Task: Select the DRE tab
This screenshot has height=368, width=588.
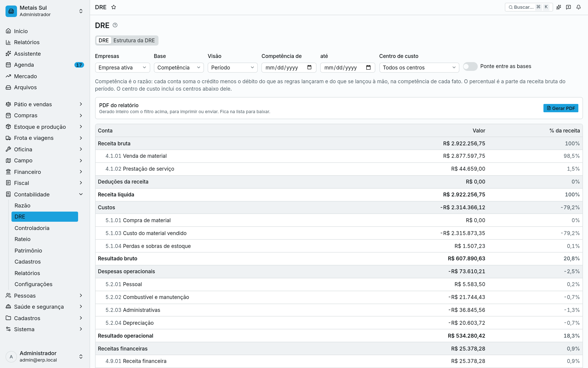Action: 104,40
